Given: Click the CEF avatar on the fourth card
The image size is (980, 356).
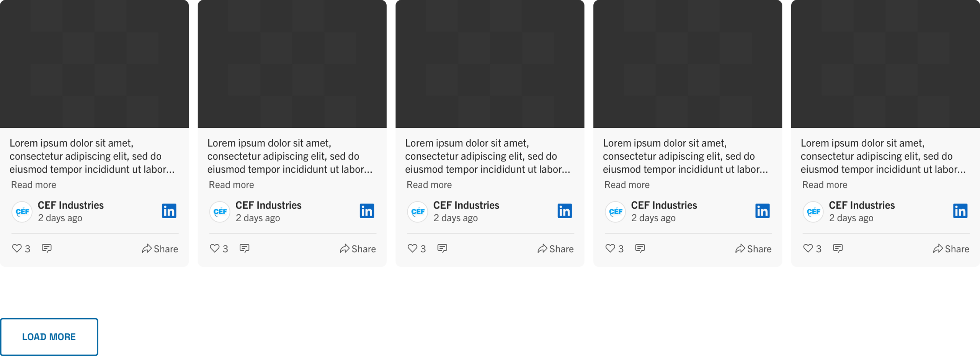Looking at the screenshot, I should tap(615, 212).
